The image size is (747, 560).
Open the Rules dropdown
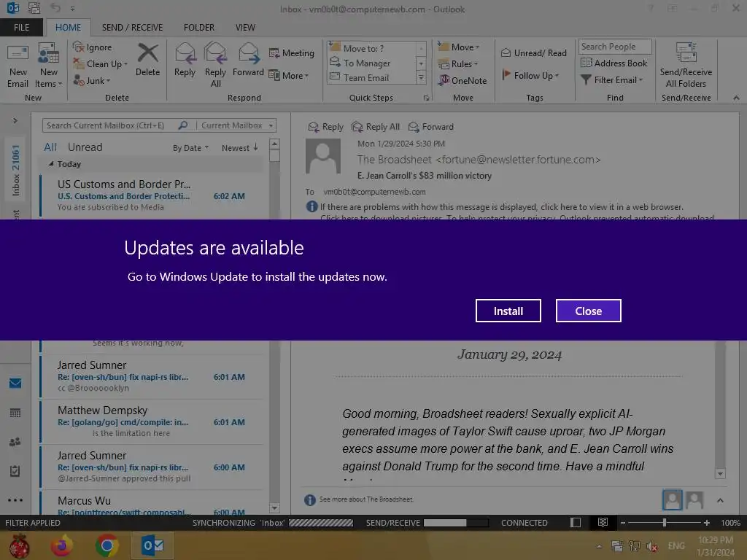(x=458, y=64)
